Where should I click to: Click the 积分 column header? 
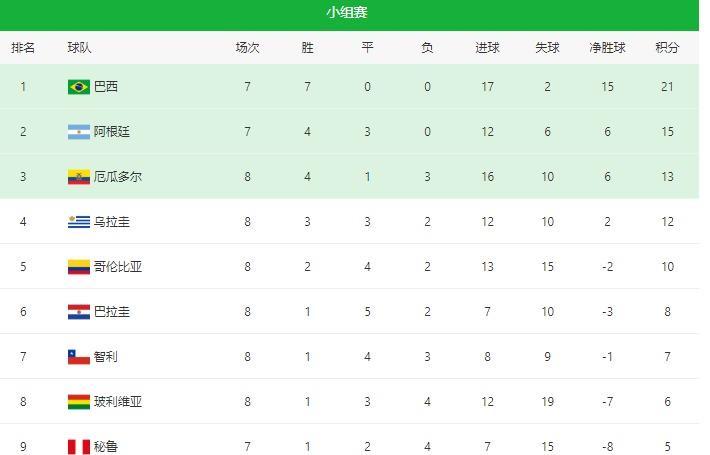pos(667,48)
